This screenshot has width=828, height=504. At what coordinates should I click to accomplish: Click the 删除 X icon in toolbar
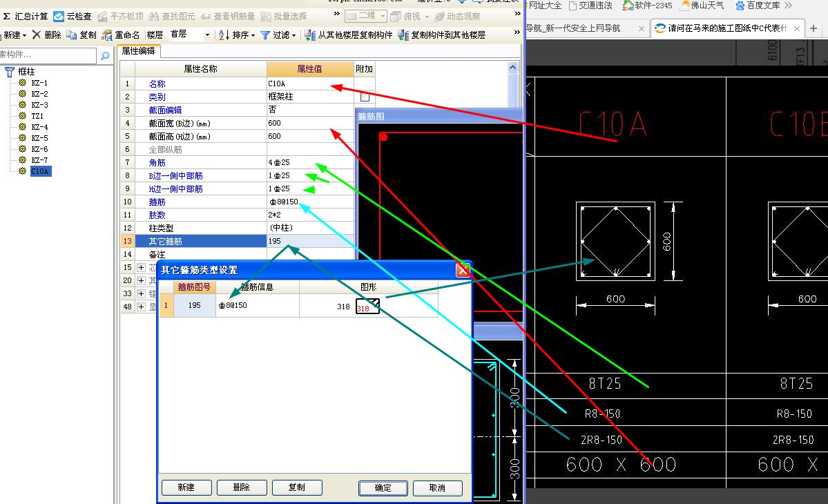pyautogui.click(x=36, y=35)
